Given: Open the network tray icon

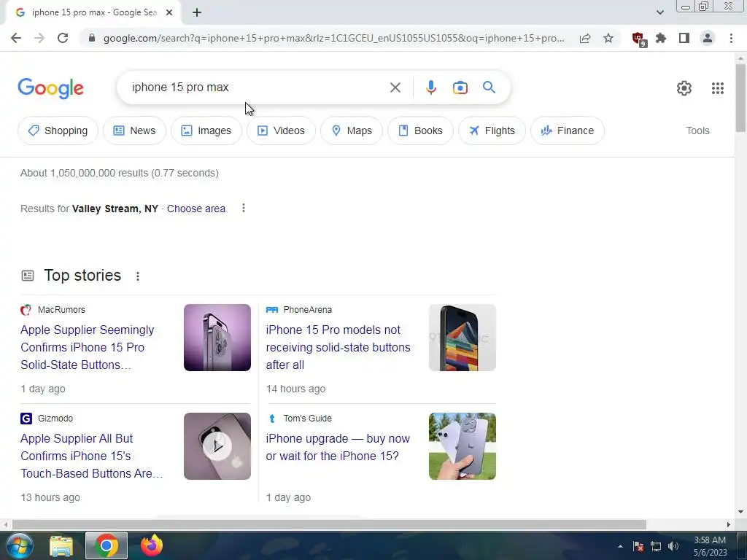Looking at the screenshot, I should click(656, 546).
